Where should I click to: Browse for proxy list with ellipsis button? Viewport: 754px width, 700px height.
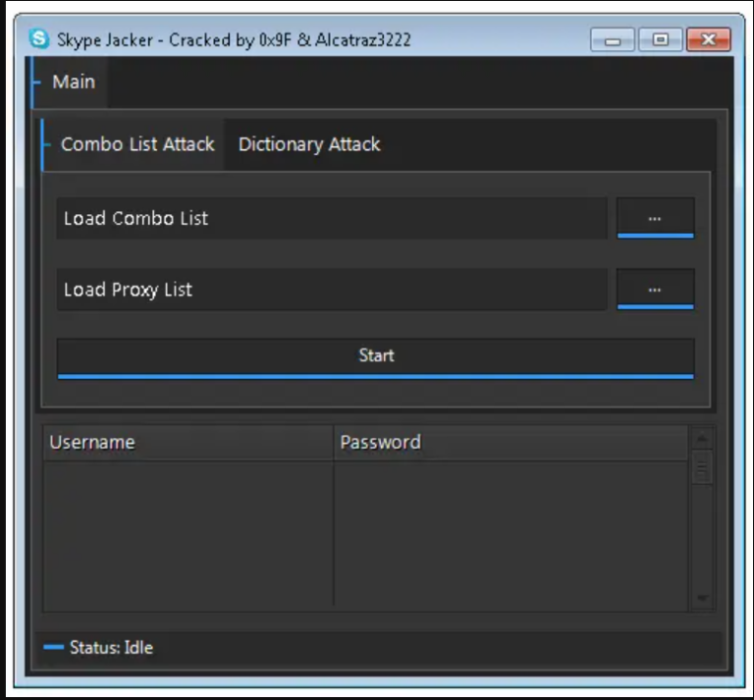pyautogui.click(x=656, y=290)
